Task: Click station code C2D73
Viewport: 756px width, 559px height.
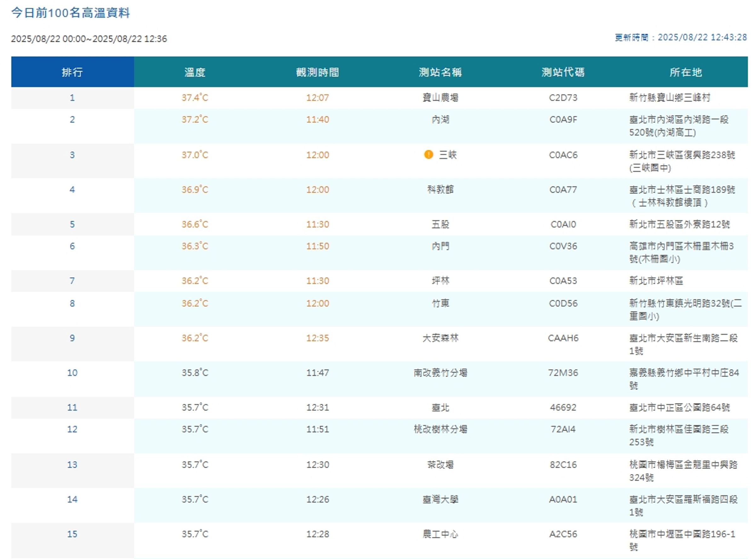Action: click(563, 98)
